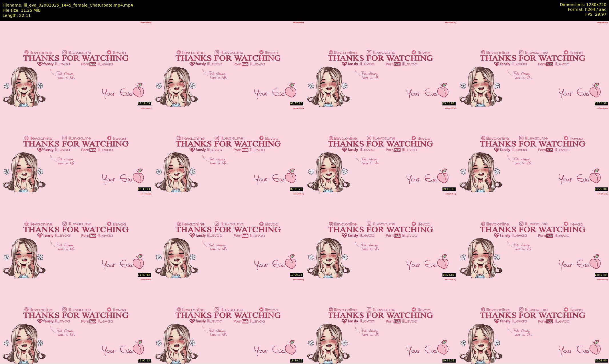Click the 17:02.13 timestamp badge
The height and width of the screenshot is (364, 609).
tap(144, 361)
